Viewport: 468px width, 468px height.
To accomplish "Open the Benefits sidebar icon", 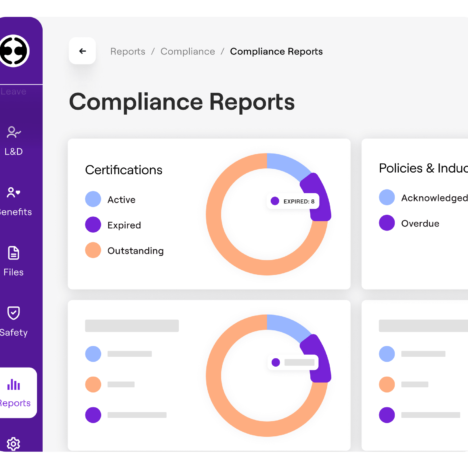I will 14,192.
